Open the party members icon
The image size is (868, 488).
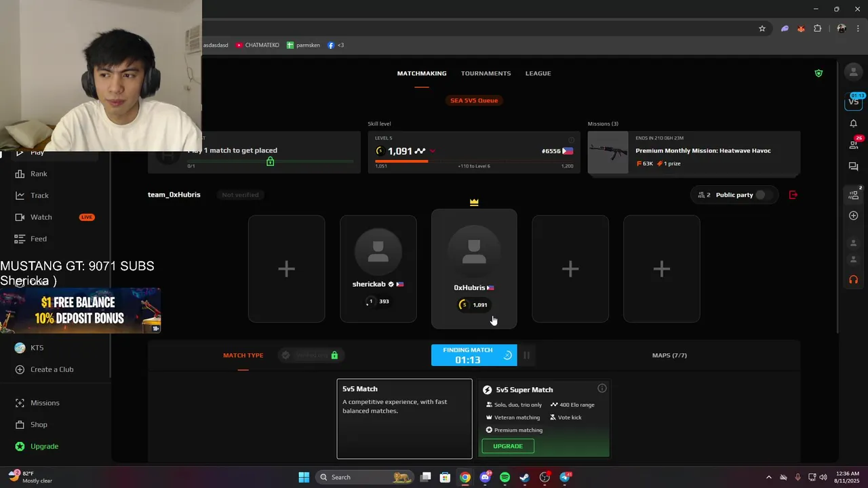853,195
